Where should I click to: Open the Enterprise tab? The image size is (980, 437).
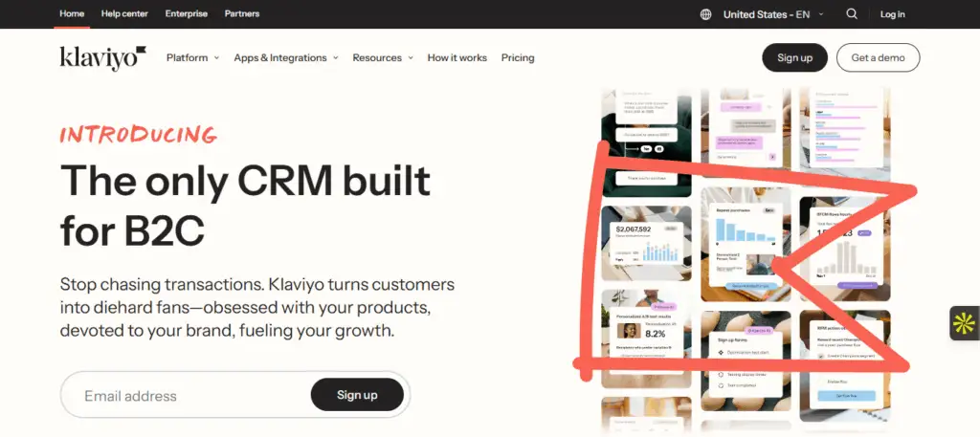pyautogui.click(x=186, y=13)
